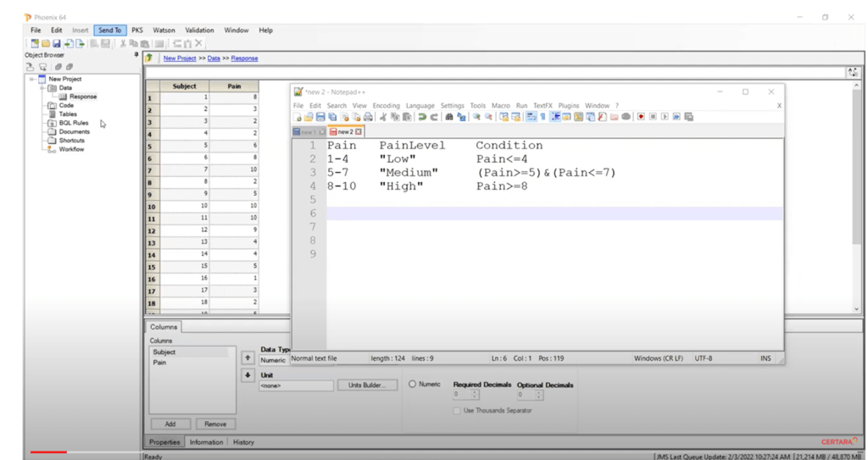Click the Undo arrow in Notepad++ toolbar

(422, 117)
